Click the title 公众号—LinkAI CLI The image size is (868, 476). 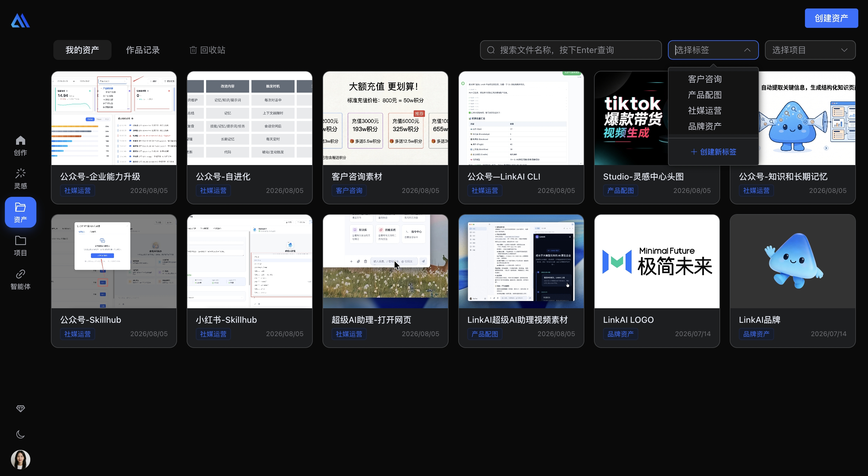pyautogui.click(x=504, y=177)
